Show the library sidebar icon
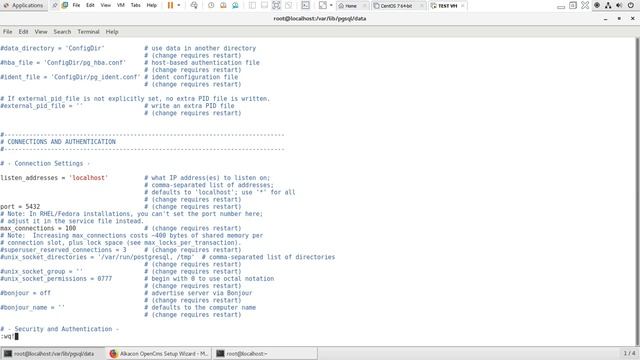This screenshot has height=360, width=640. (252, 5)
